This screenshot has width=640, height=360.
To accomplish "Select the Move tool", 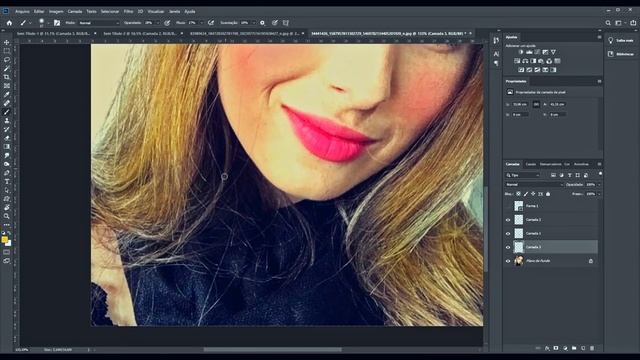I will pos(7,42).
